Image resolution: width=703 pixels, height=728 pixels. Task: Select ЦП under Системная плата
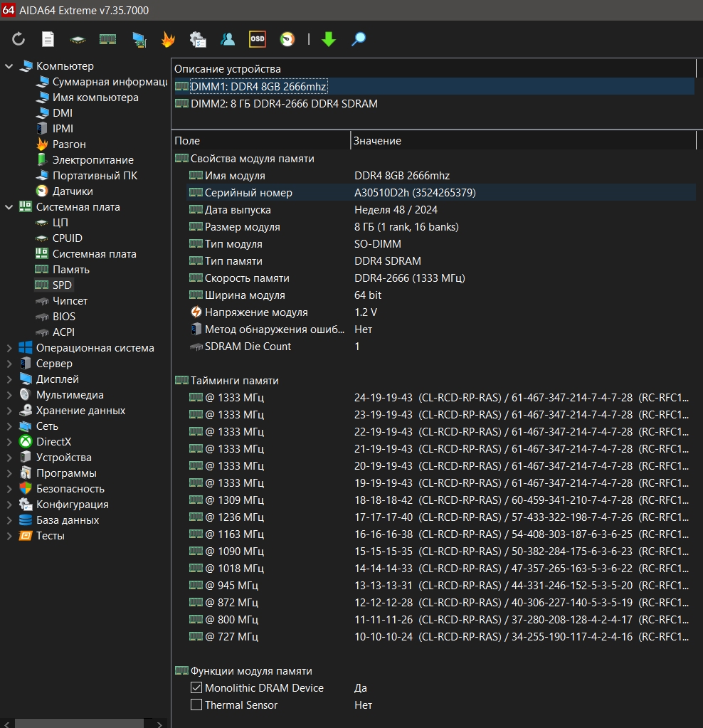pos(60,223)
